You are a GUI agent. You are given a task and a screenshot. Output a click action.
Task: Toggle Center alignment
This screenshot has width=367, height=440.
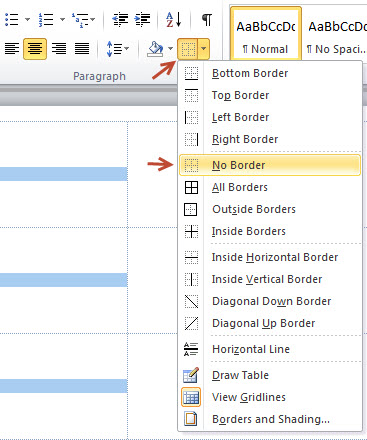35,49
